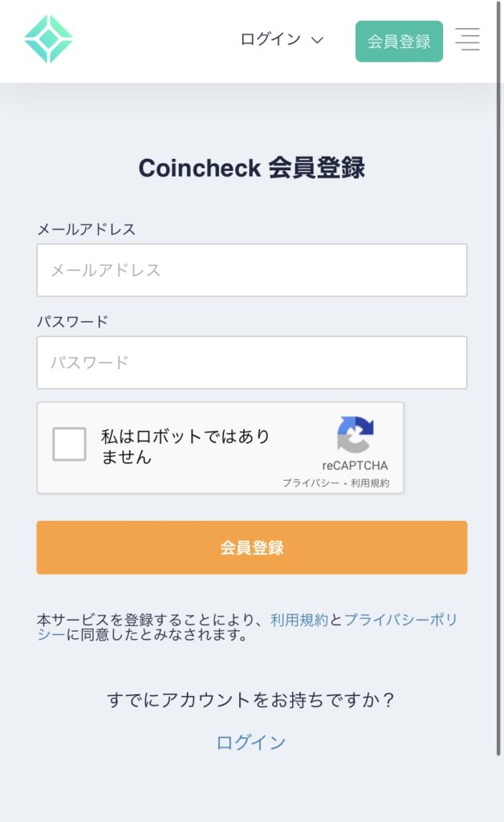This screenshot has width=504, height=822.
Task: Click the メールアドレス field label
Action: coord(87,230)
